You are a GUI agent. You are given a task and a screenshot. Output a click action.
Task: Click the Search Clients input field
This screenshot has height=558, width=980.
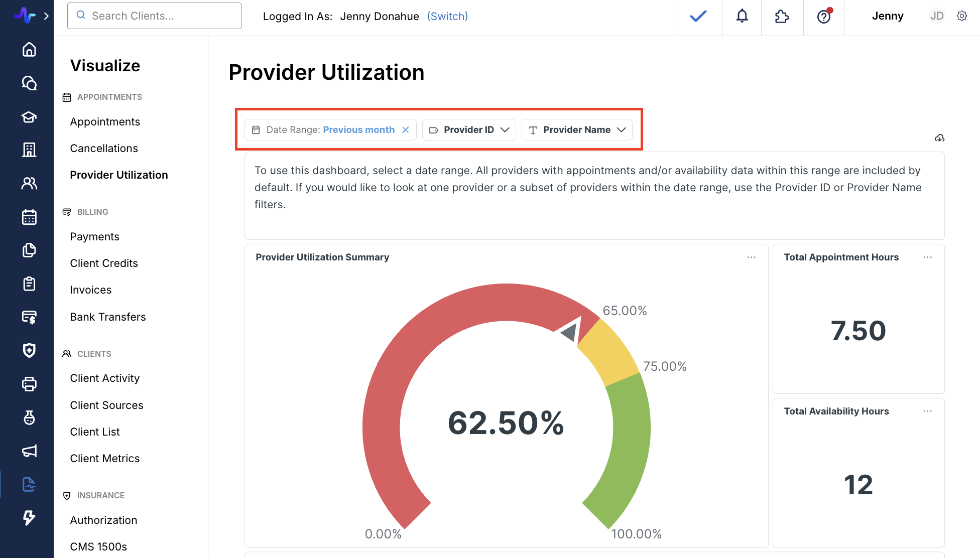[x=154, y=16]
